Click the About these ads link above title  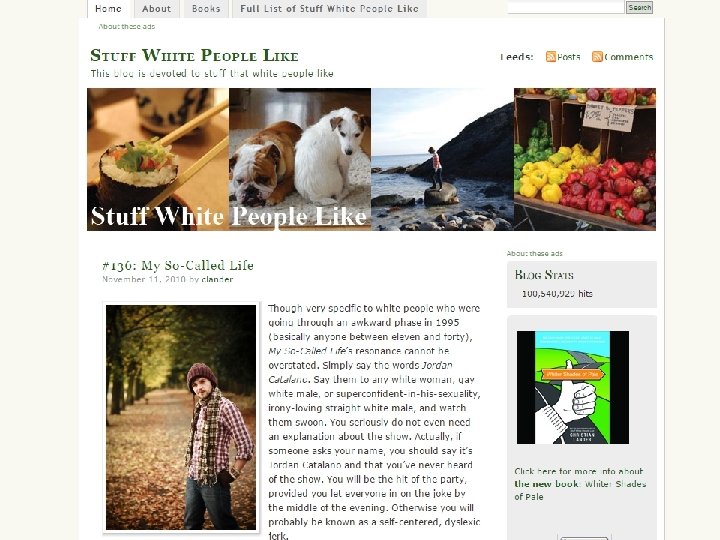pyautogui.click(x=127, y=27)
